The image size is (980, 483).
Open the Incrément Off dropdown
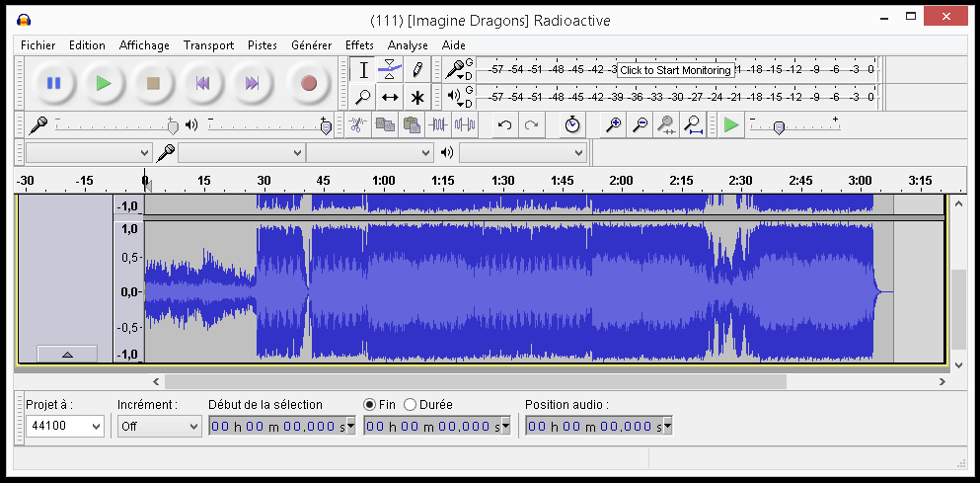(x=159, y=426)
